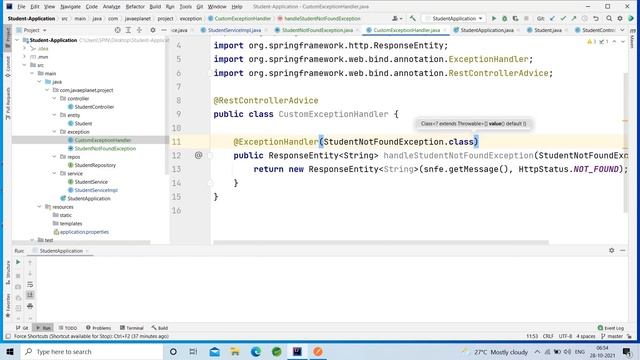Toggle the Maven sidebar tool window

pos(632,39)
